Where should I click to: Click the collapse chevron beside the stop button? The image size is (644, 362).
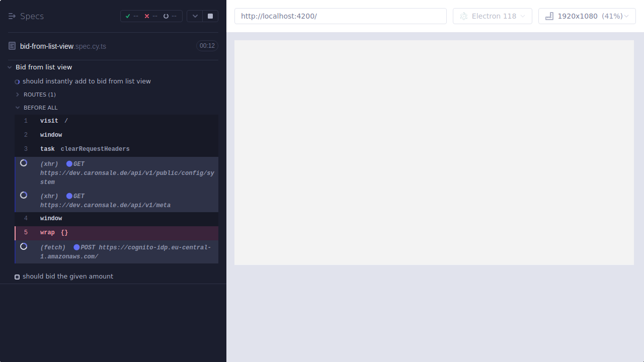pyautogui.click(x=195, y=16)
